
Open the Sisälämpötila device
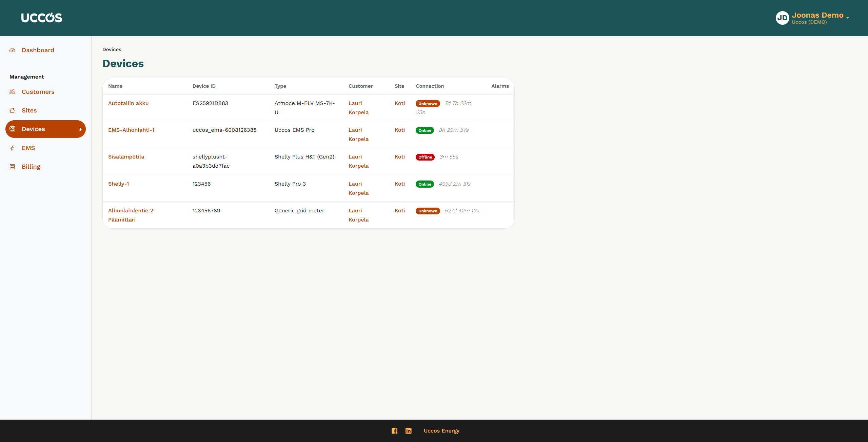126,157
